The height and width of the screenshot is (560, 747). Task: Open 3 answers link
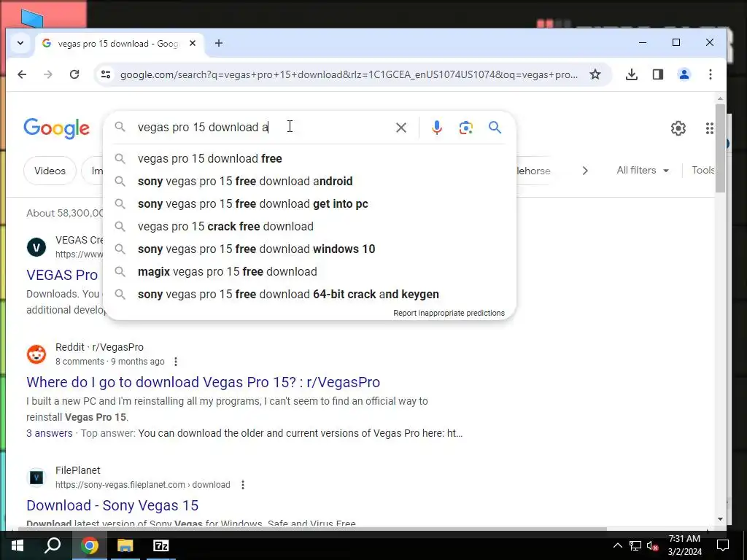(50, 433)
